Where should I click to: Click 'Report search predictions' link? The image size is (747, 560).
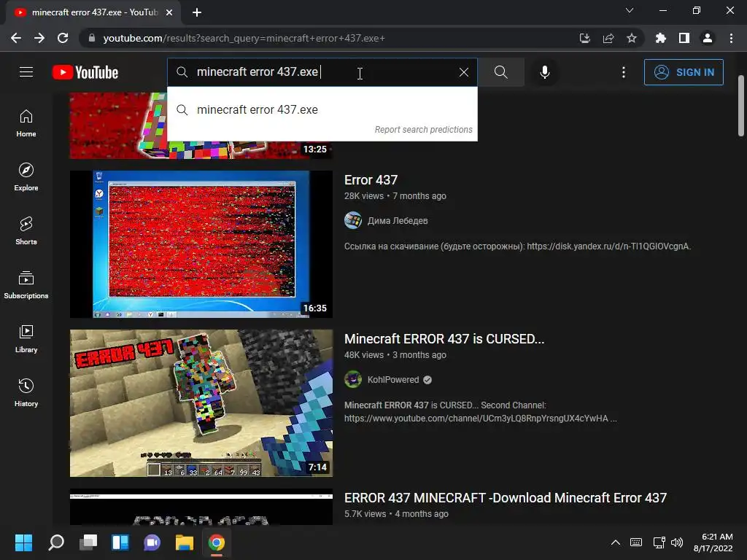[424, 130]
